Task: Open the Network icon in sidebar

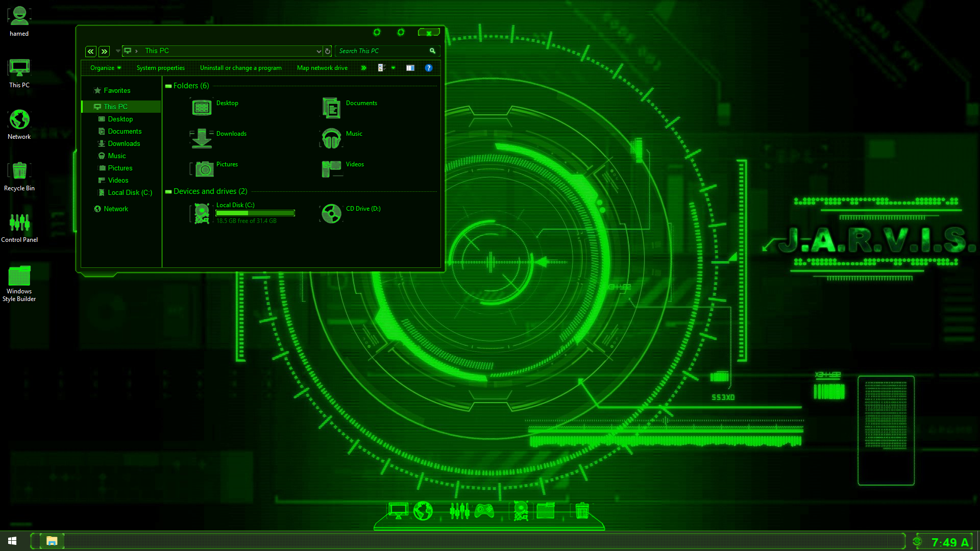Action: (x=116, y=209)
